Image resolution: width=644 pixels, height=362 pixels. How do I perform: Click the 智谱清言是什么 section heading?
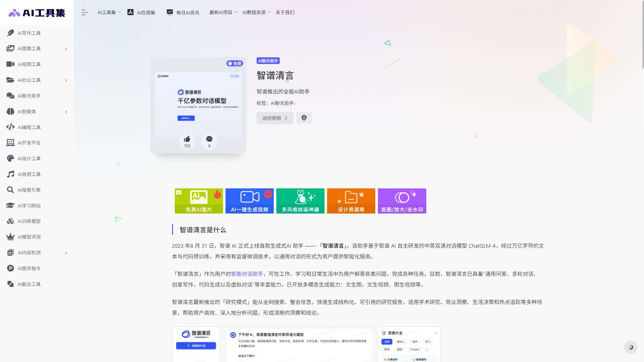point(203,230)
